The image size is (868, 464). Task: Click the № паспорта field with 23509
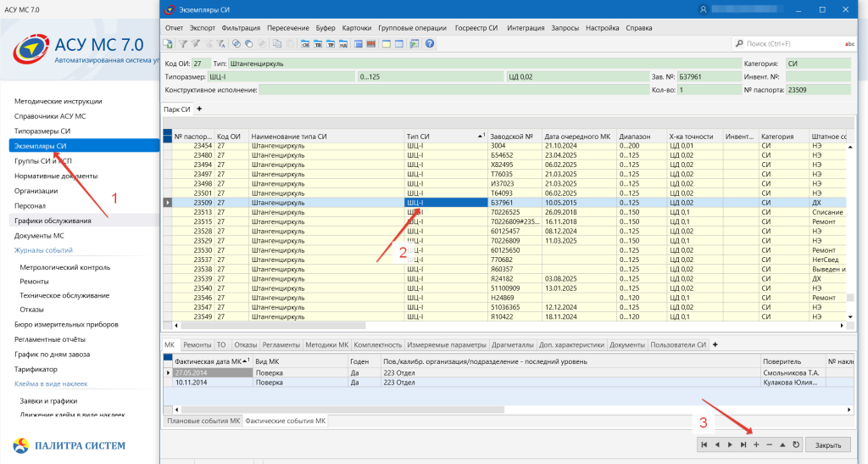point(818,90)
